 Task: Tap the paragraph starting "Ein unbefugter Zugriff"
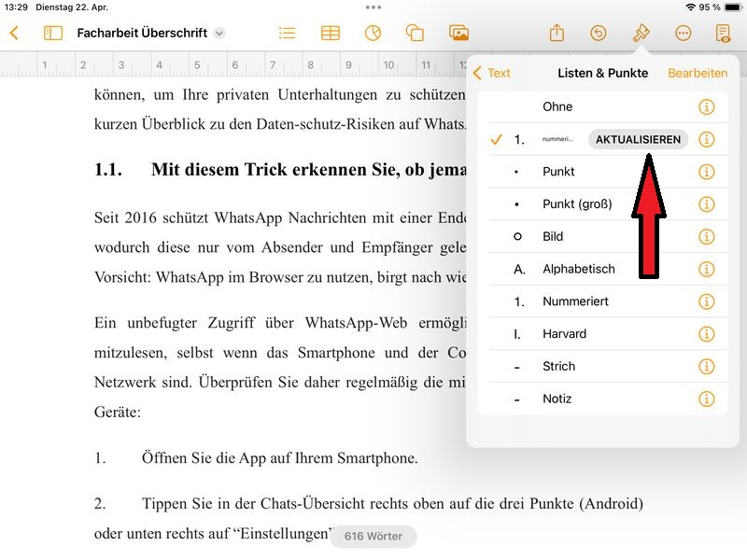[280, 367]
